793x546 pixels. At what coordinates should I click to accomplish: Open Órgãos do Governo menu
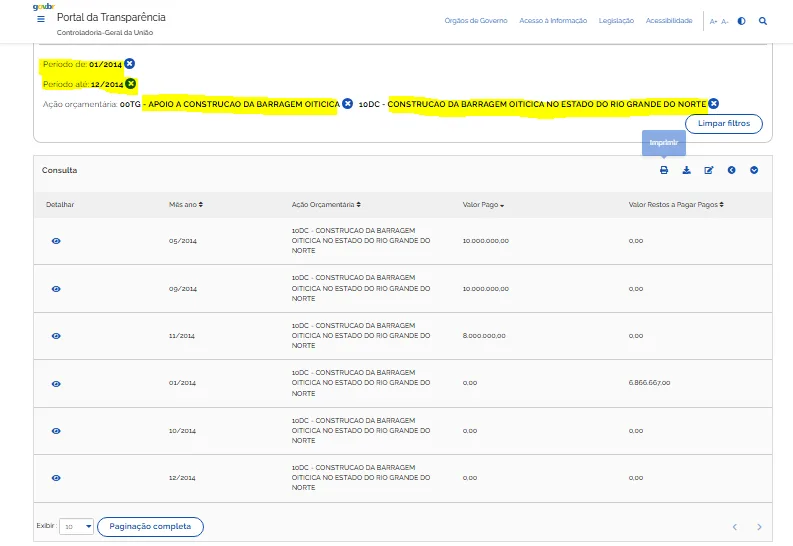[x=476, y=21]
